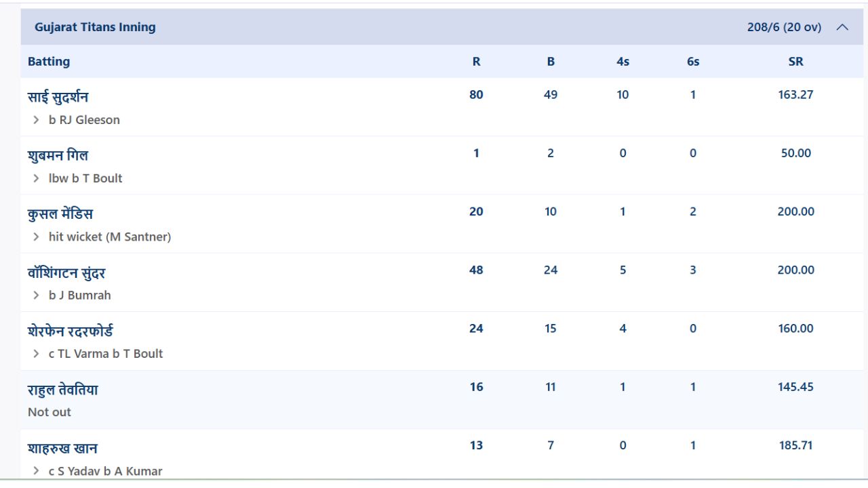Click the 4s column header
Screen dimensions: 868x488
click(623, 62)
